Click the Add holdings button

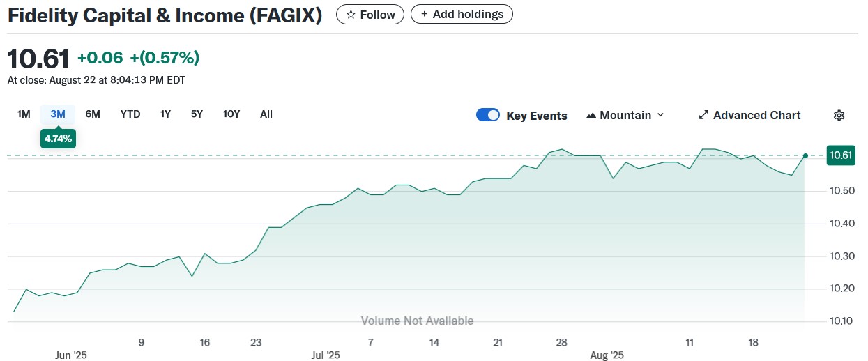pos(462,14)
